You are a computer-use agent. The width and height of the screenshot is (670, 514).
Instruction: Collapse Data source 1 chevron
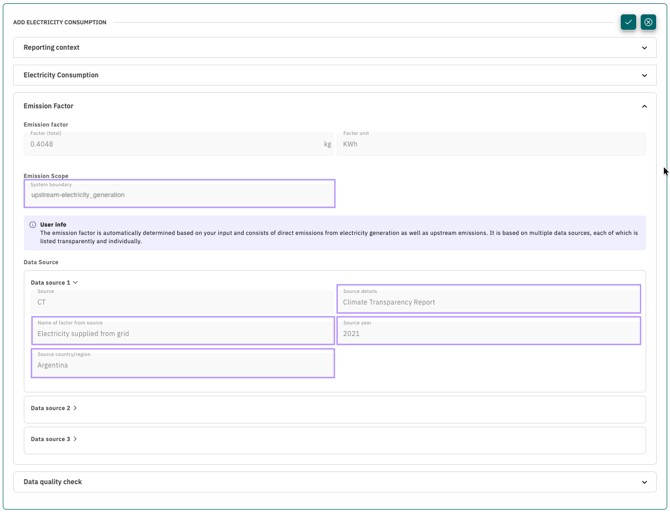(75, 283)
